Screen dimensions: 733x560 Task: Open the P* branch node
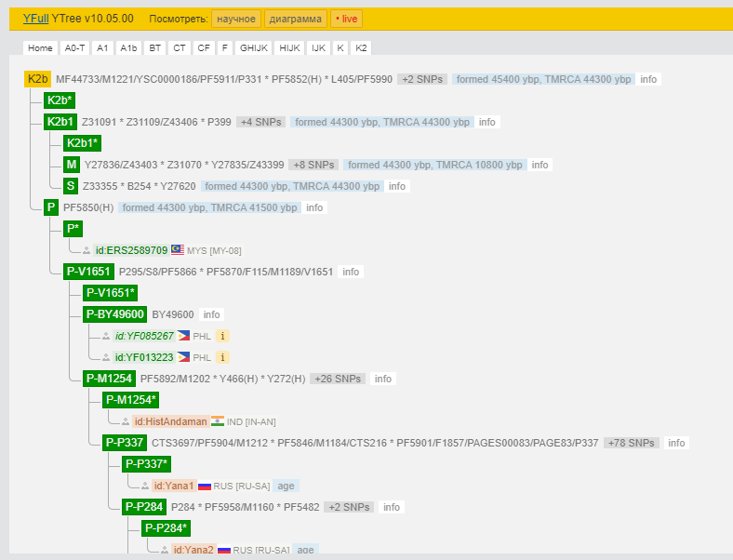73,229
